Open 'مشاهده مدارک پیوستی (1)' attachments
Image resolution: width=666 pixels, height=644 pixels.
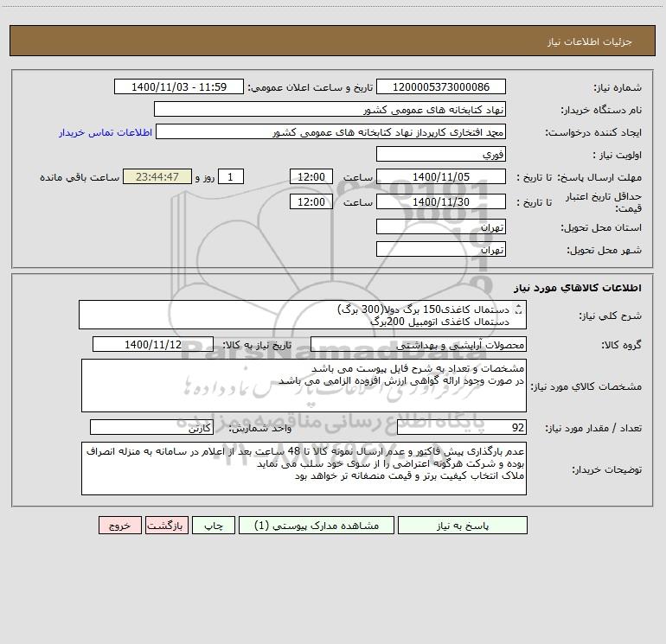pyautogui.click(x=317, y=526)
